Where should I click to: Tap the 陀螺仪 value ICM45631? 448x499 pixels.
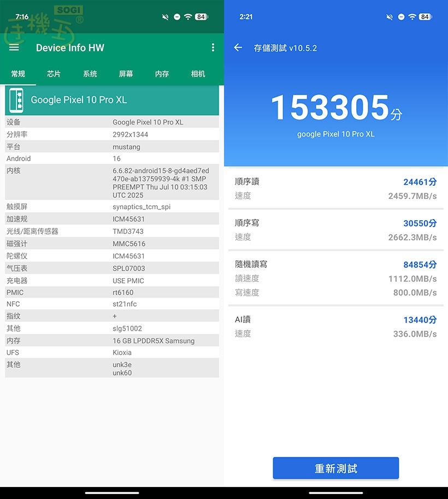(128, 256)
